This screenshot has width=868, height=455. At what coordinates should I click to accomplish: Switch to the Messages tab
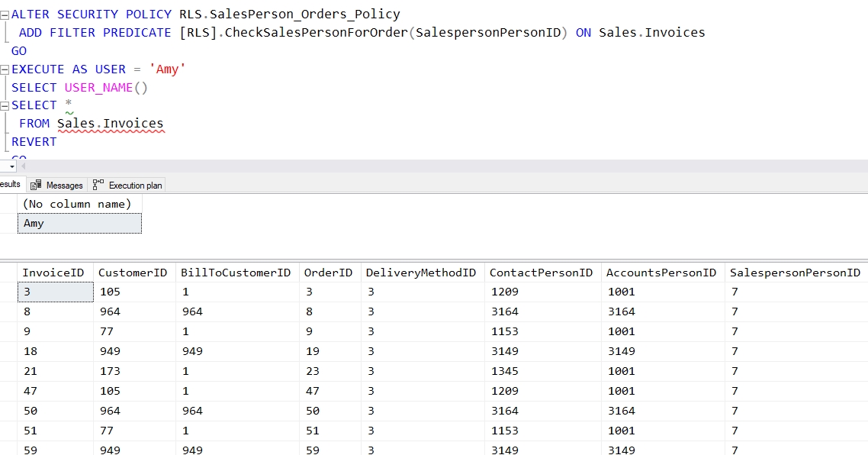tap(57, 185)
